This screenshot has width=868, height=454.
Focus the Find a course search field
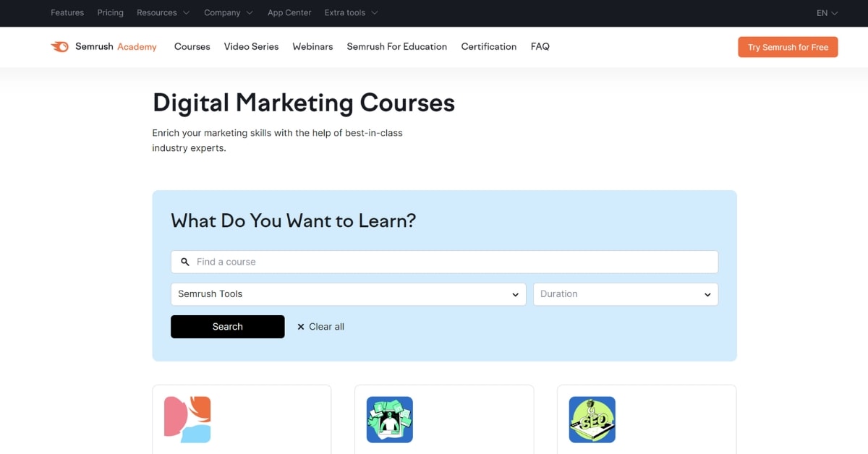pos(444,262)
